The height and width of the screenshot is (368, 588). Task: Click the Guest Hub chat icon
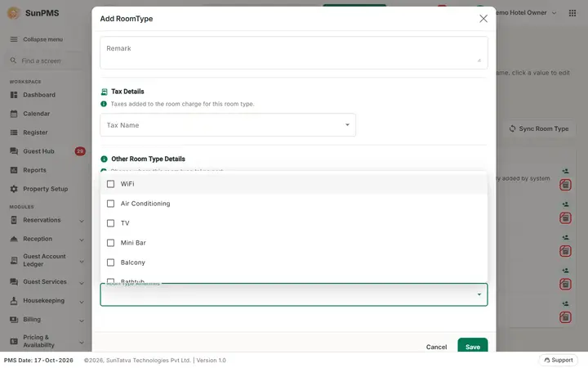click(14, 151)
